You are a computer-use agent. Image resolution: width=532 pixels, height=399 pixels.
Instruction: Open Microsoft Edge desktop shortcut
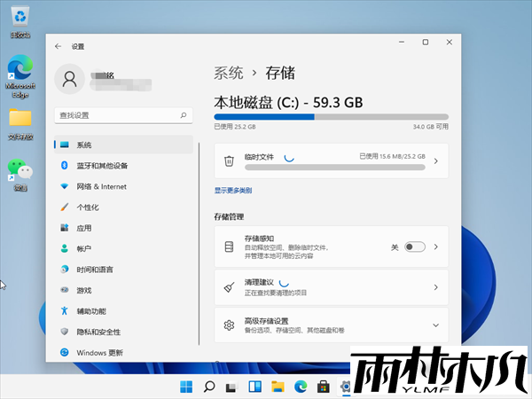click(20, 71)
